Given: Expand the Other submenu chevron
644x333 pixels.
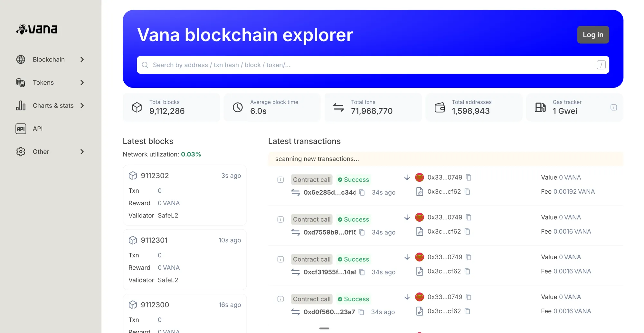Looking at the screenshot, I should point(82,152).
